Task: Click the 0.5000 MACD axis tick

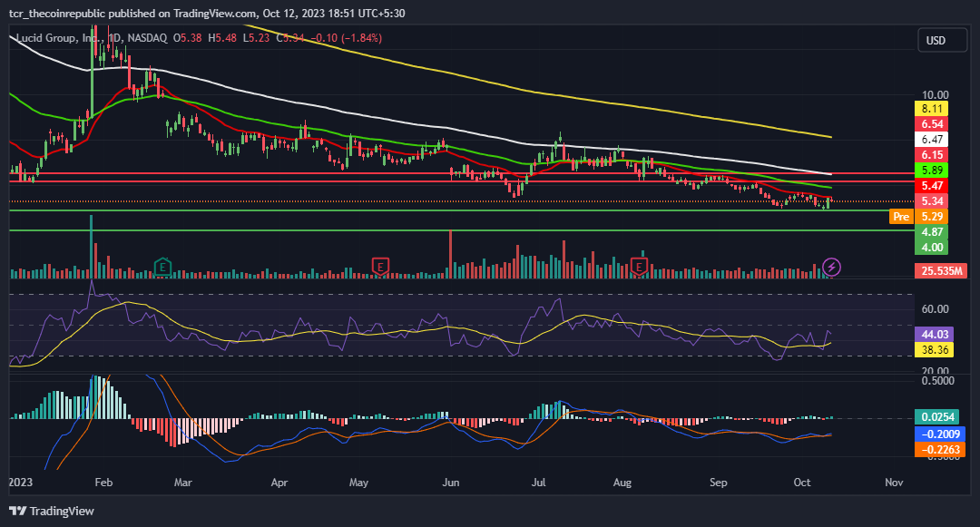Action: pyautogui.click(x=938, y=380)
